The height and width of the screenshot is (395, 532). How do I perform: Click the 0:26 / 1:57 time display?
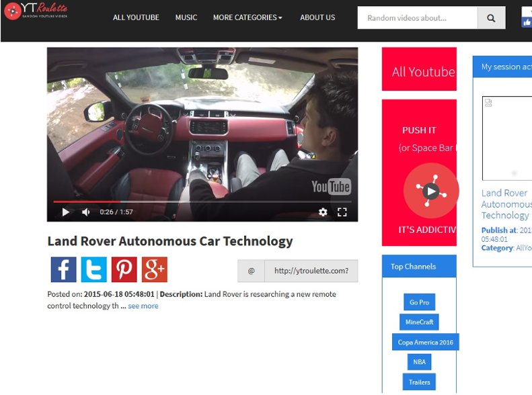click(x=116, y=212)
